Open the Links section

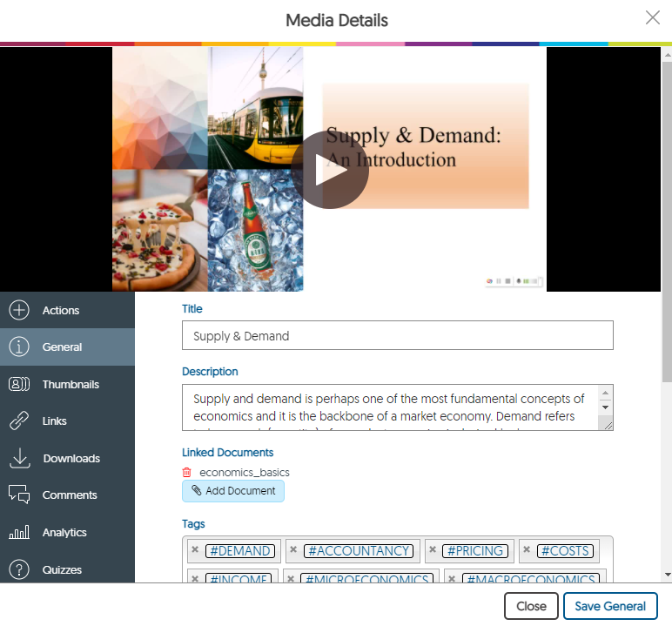67,421
